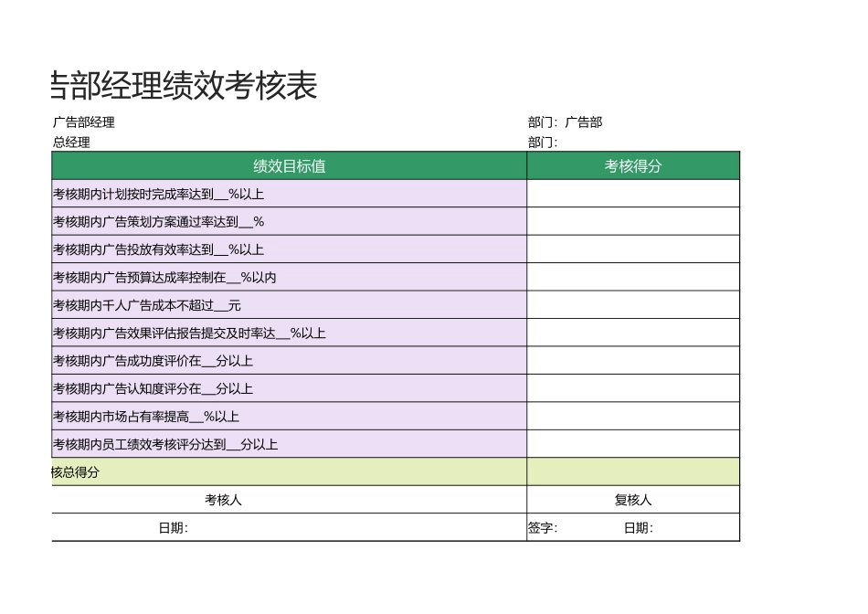Click the score cell for 广告预算达成率
The width and height of the screenshot is (868, 614).
click(632, 277)
